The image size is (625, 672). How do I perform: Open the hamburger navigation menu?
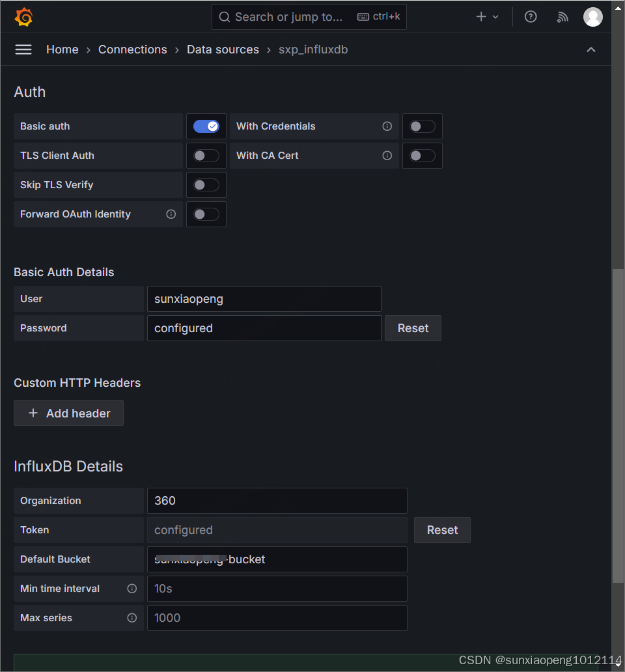pos(23,49)
